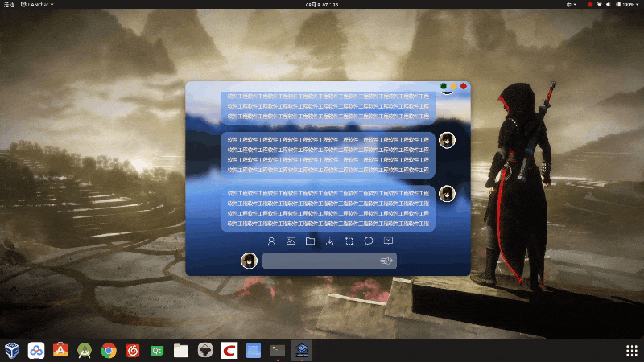Viewport: 644px width, 362px height.
Task: Click the remote desktop monitor icon
Action: coord(388,241)
